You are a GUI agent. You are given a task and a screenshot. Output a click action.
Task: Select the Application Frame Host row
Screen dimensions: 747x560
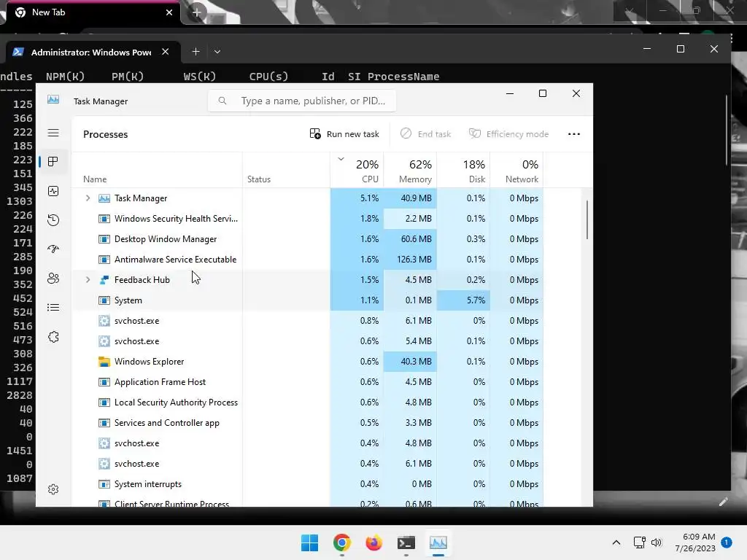tap(307, 382)
